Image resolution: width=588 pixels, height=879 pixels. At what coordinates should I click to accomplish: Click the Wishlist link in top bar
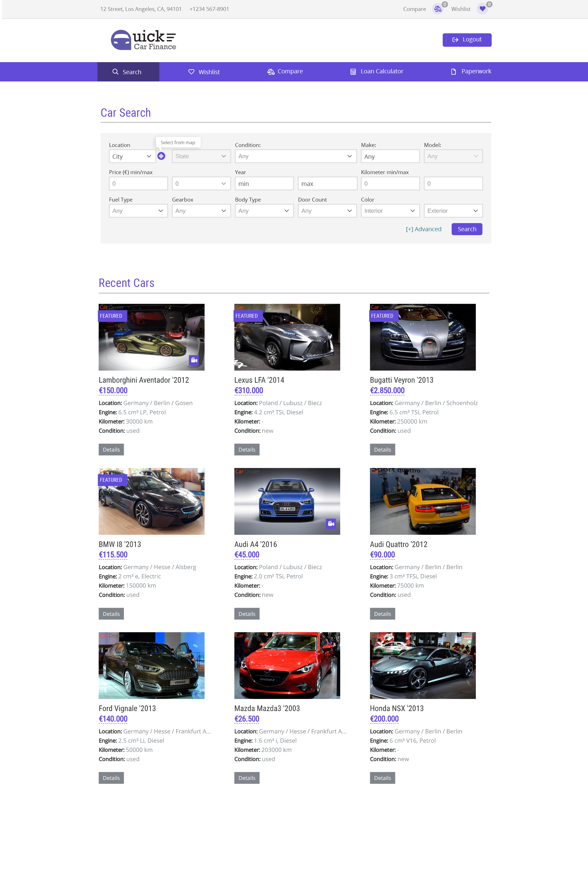coord(461,9)
